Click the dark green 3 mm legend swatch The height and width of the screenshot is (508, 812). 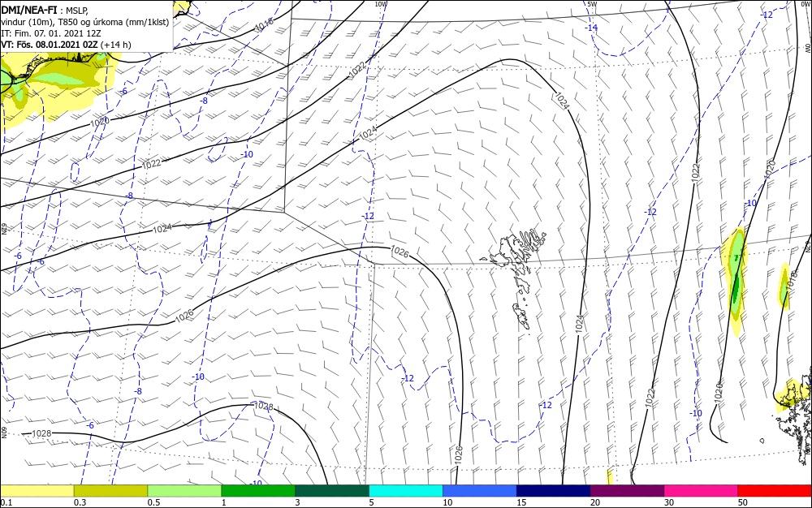332,491
